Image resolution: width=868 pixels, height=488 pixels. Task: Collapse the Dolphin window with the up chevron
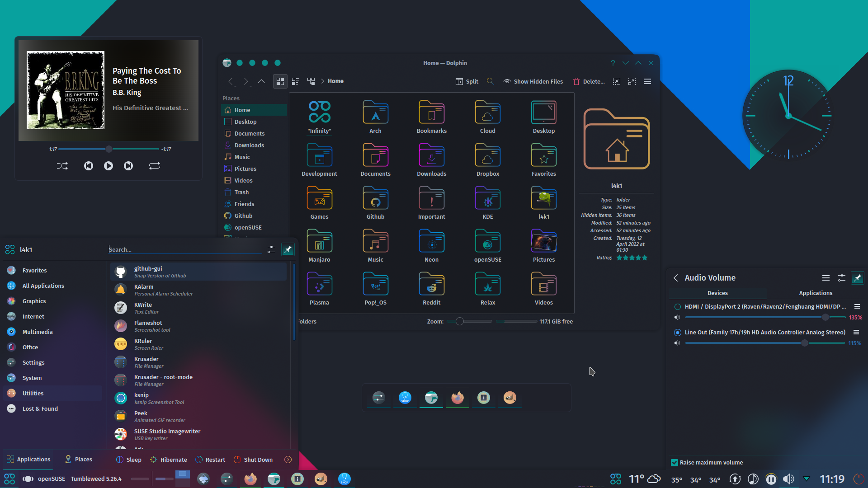coord(638,63)
